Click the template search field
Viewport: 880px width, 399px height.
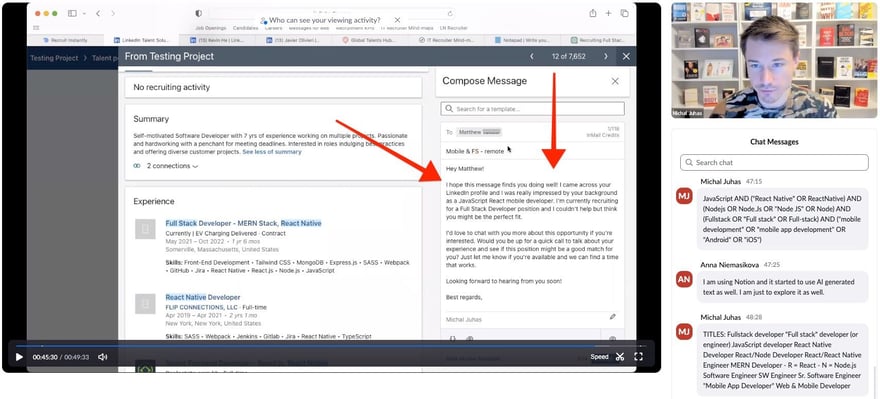(x=532, y=109)
